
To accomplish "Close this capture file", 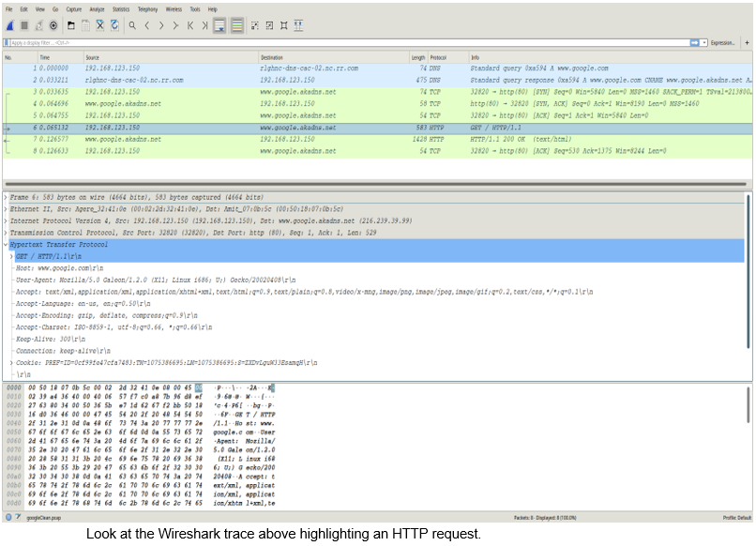I will (x=99, y=25).
